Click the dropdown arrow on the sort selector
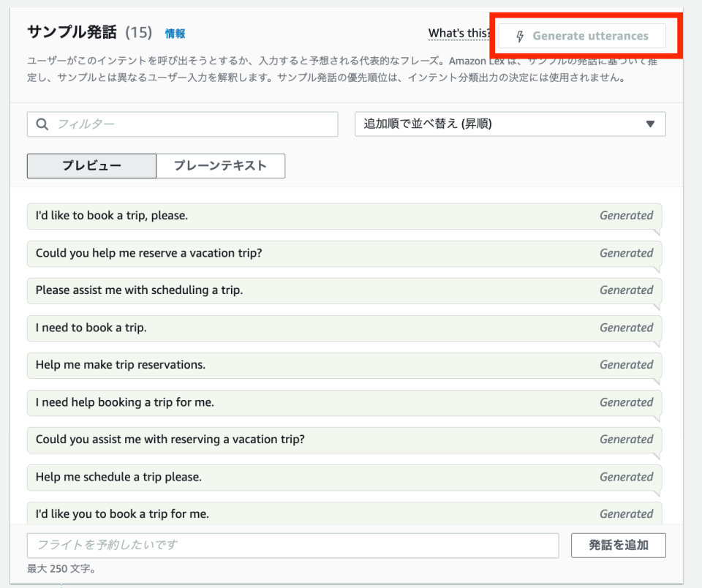 (650, 124)
